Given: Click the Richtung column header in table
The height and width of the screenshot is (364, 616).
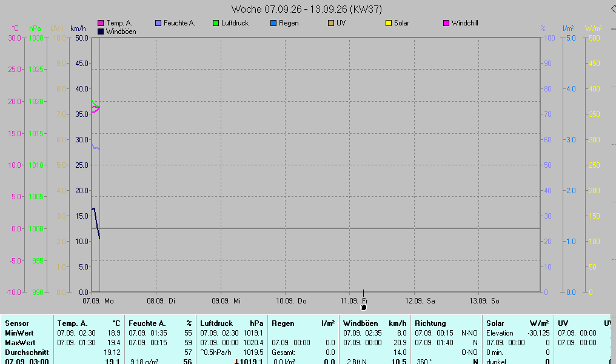Looking at the screenshot, I should pyautogui.click(x=430, y=323).
